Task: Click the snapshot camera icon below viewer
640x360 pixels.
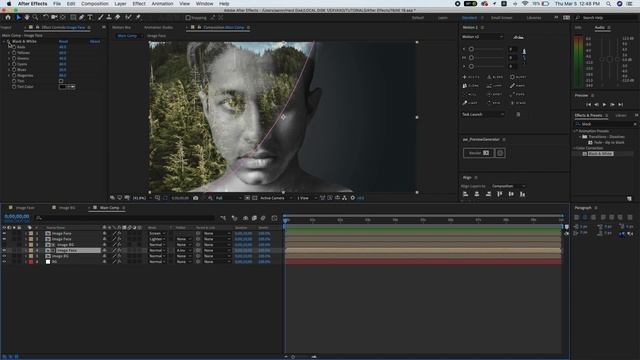Action: tap(196, 198)
